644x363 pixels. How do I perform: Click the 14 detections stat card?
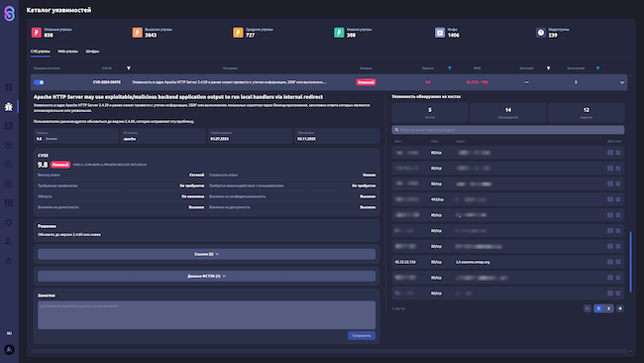(x=508, y=113)
